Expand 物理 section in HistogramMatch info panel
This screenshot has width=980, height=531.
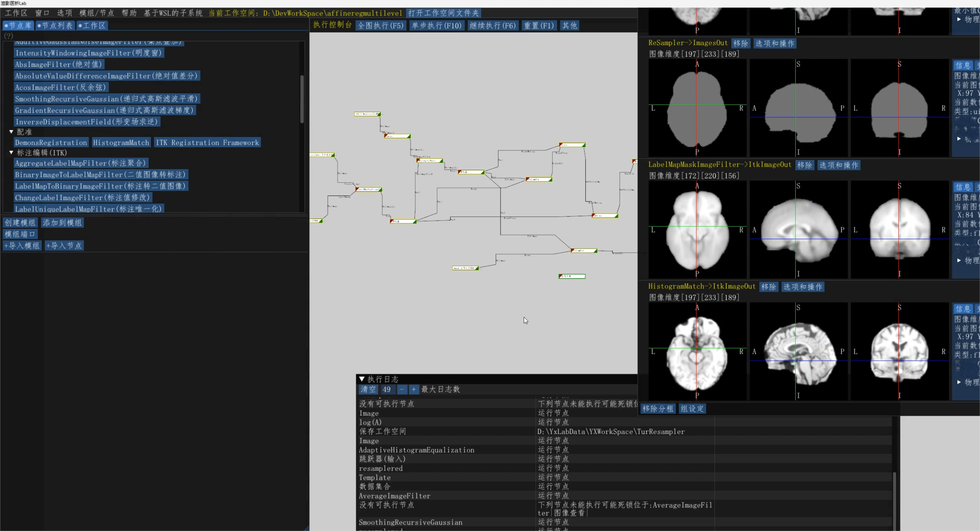pyautogui.click(x=959, y=382)
